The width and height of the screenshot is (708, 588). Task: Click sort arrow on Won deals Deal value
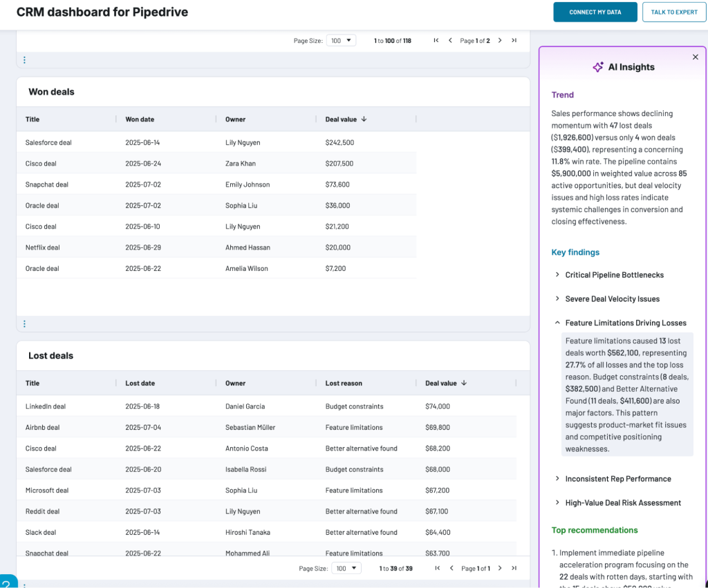coord(364,119)
